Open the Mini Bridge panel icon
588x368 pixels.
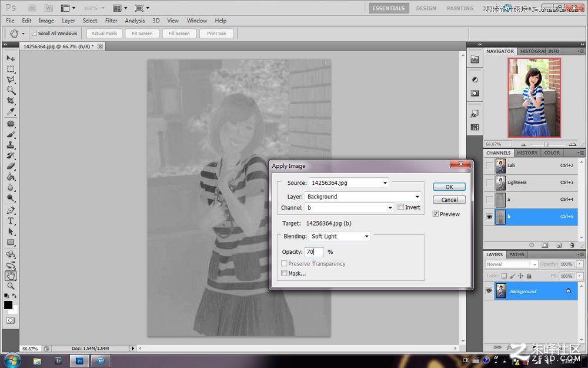click(x=475, y=59)
